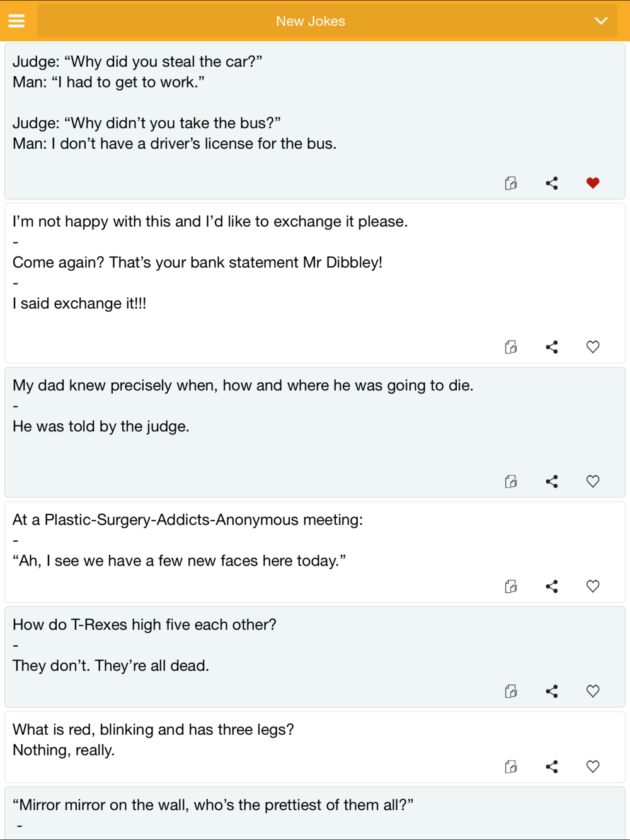Copy the dad and judge joke
Image resolution: width=630 pixels, height=840 pixels.
(x=511, y=482)
